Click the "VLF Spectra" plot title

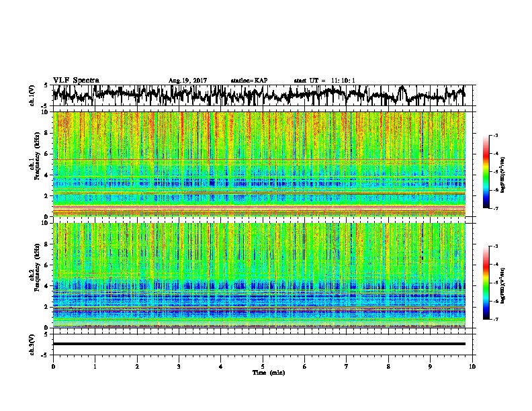pyautogui.click(x=76, y=81)
